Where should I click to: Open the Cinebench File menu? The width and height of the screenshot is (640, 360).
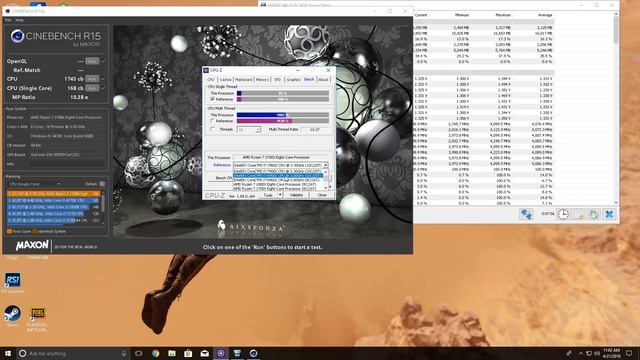coord(8,20)
